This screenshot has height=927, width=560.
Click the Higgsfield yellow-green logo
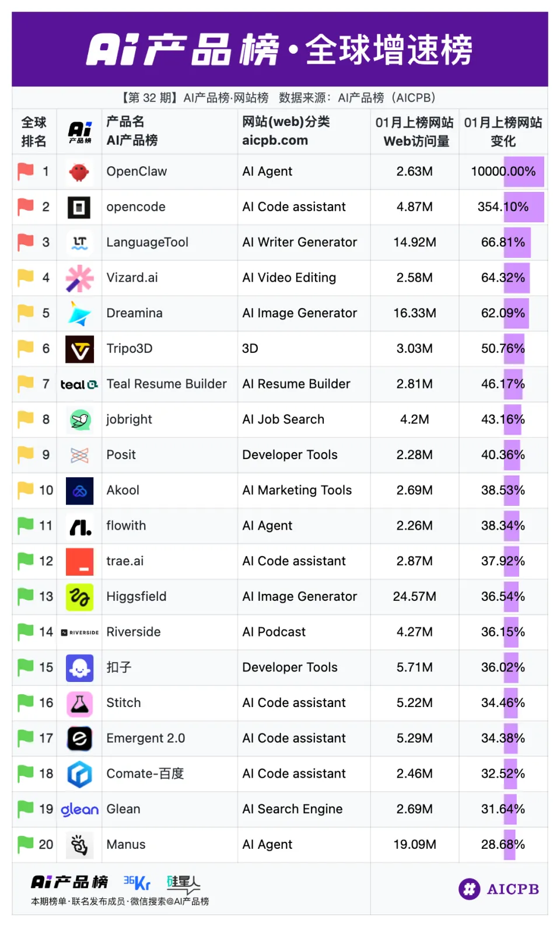79,597
